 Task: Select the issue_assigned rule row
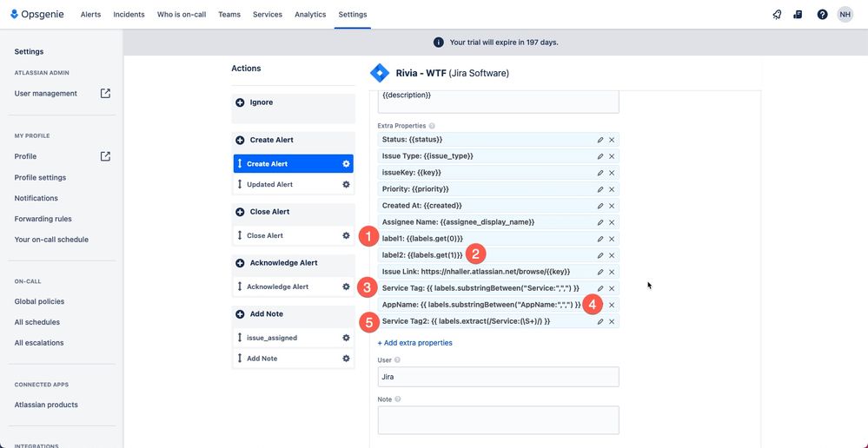point(294,338)
